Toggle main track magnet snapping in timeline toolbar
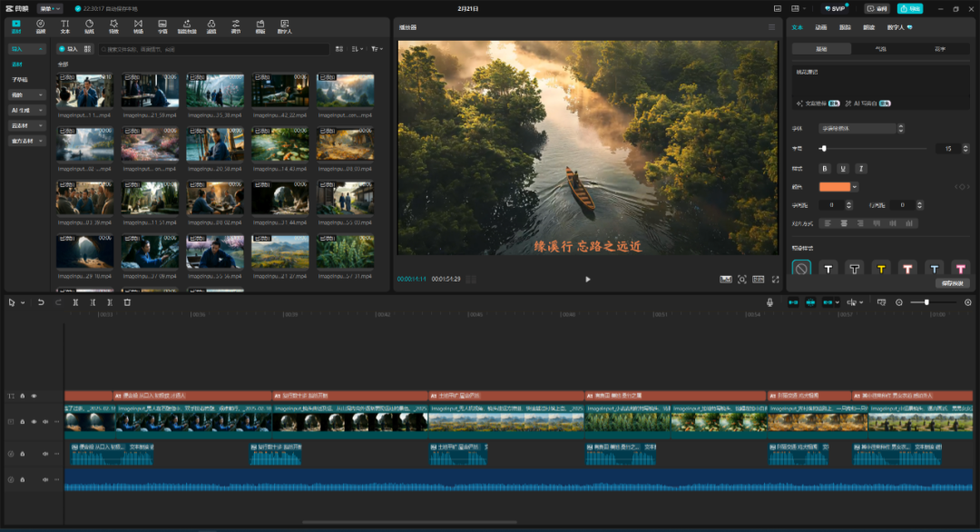The height and width of the screenshot is (532, 980). (793, 302)
